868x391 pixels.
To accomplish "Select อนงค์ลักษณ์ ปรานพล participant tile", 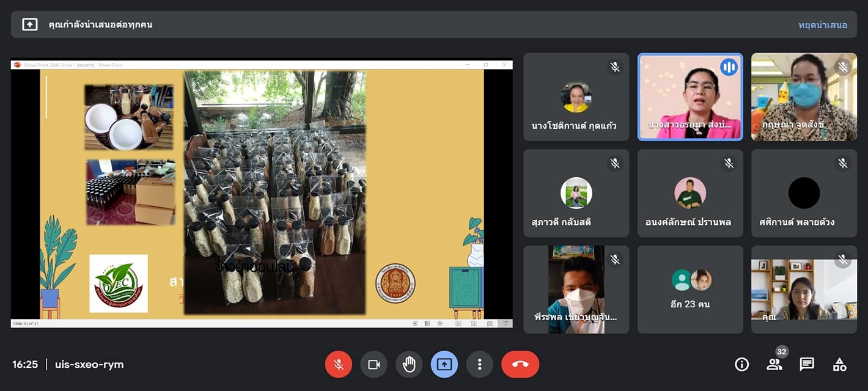I will click(690, 194).
